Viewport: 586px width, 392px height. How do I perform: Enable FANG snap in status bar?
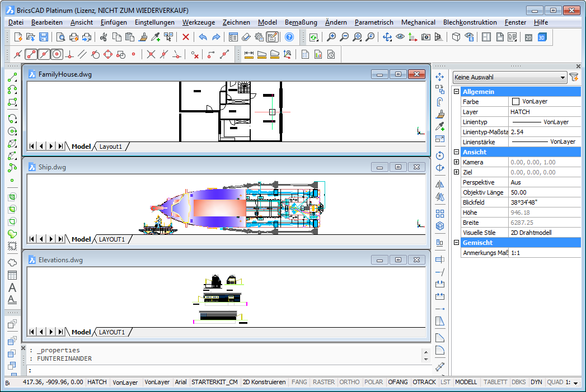click(x=299, y=382)
